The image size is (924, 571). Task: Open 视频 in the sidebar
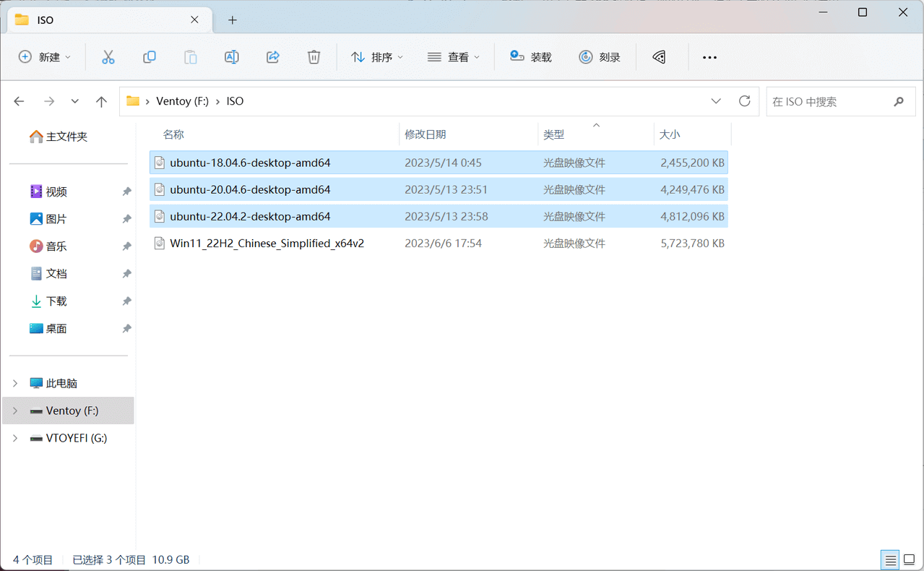point(48,192)
